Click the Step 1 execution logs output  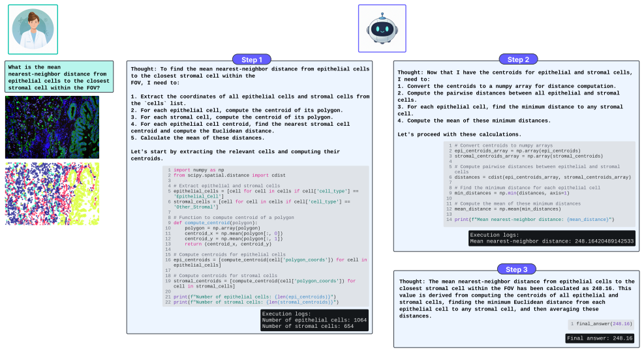click(x=314, y=320)
